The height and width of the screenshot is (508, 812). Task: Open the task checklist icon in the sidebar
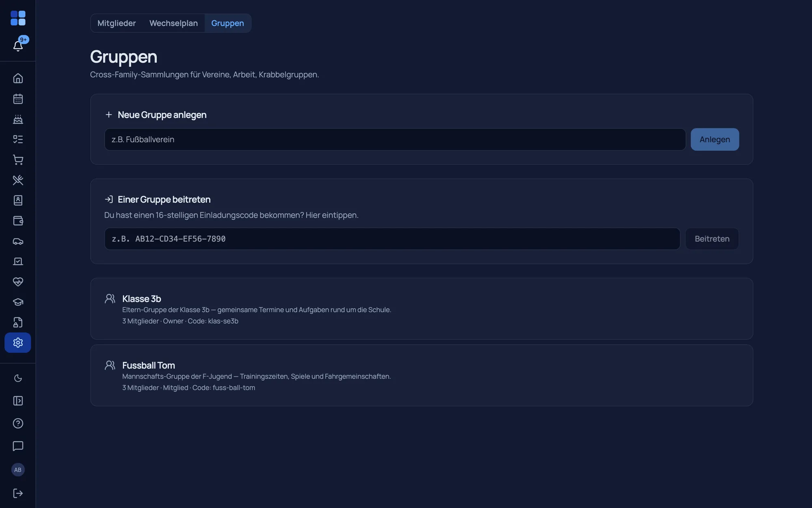pyautogui.click(x=18, y=139)
